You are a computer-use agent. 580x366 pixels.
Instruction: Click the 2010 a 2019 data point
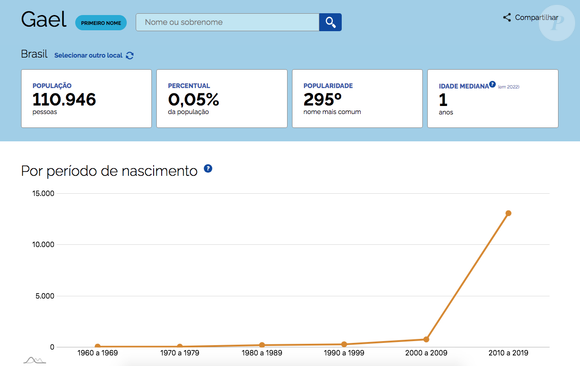click(x=508, y=213)
